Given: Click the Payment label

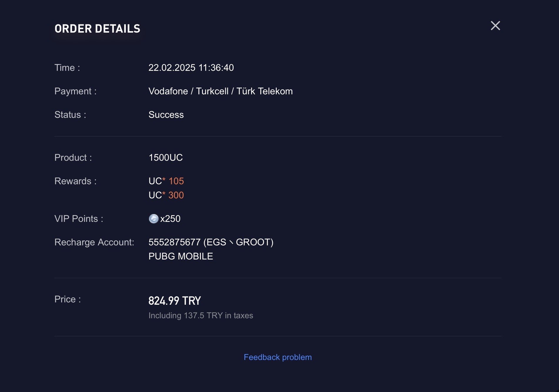Looking at the screenshot, I should (x=76, y=91).
